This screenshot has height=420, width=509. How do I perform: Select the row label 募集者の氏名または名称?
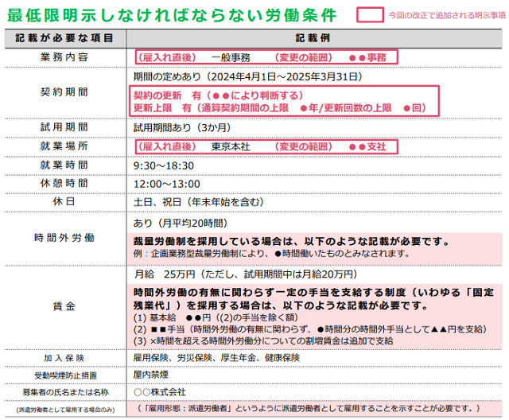tap(65, 393)
